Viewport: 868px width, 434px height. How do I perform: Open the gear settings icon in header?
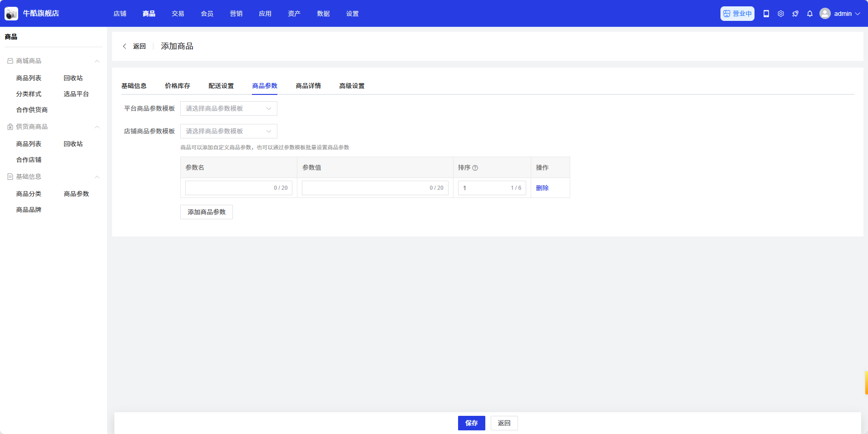click(x=781, y=14)
